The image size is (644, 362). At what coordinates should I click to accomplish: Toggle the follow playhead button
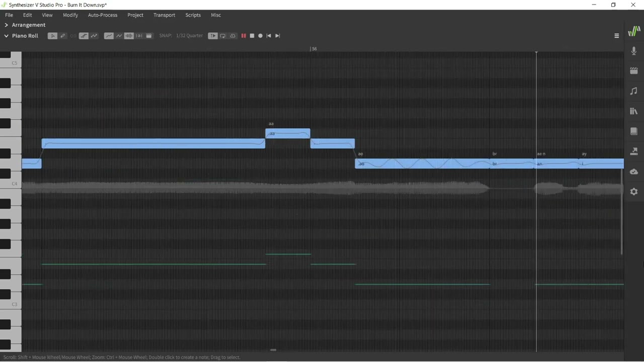click(213, 36)
